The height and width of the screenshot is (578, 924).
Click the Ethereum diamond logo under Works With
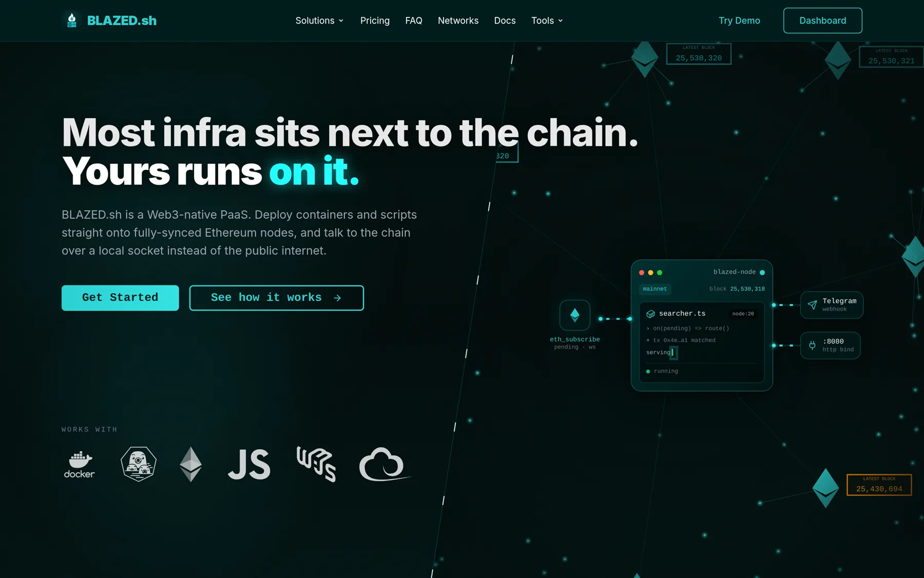pos(190,464)
